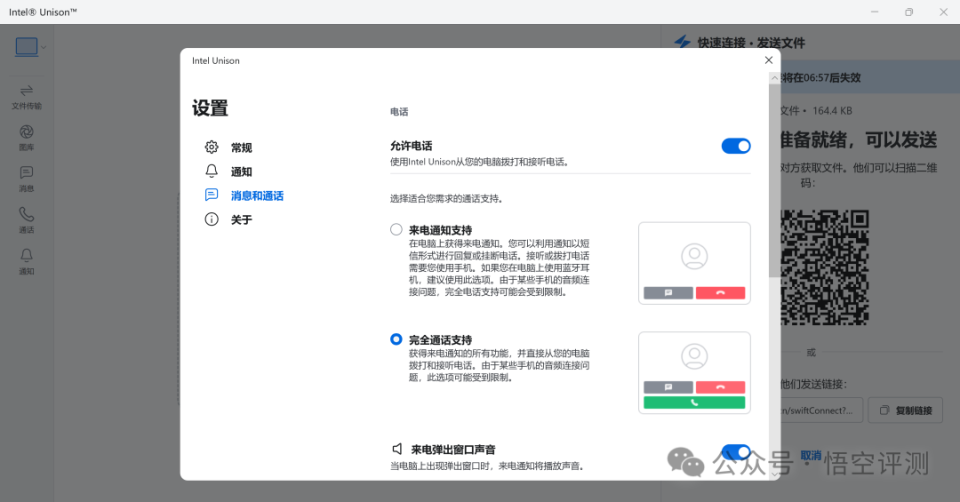Click the info circle icon beside 关于
The width and height of the screenshot is (960, 502).
click(x=211, y=219)
